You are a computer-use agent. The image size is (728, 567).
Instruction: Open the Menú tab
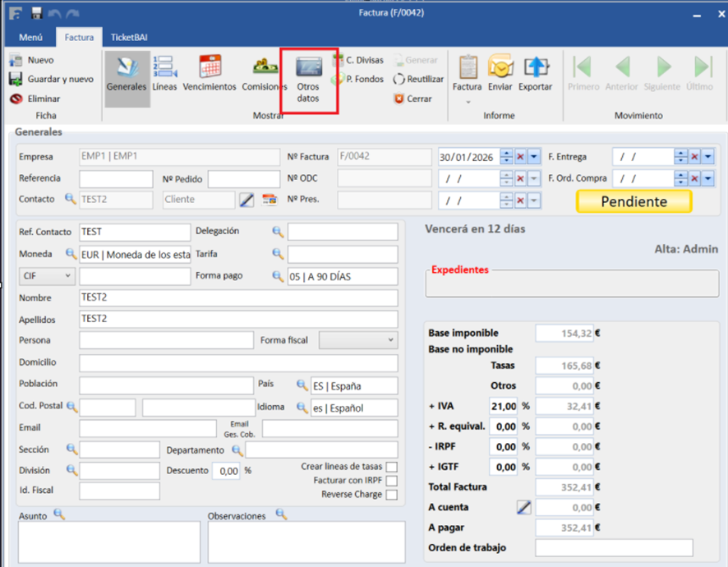[30, 38]
